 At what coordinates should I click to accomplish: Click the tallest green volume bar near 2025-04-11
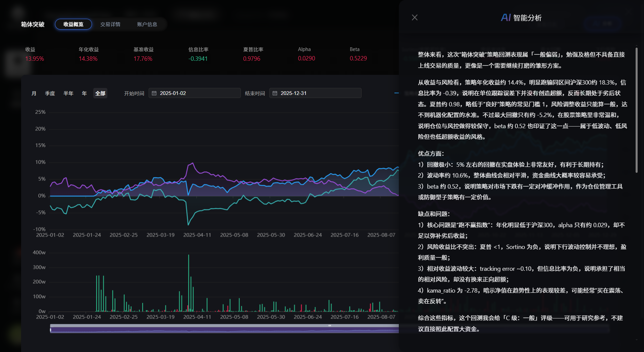tap(189, 283)
